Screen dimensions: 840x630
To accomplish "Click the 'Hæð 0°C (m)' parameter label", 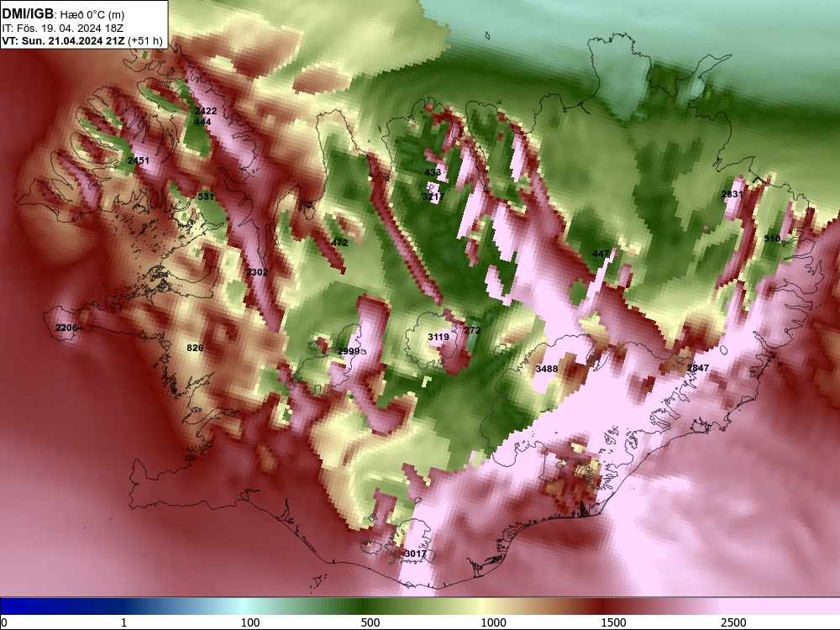I will tap(92, 15).
